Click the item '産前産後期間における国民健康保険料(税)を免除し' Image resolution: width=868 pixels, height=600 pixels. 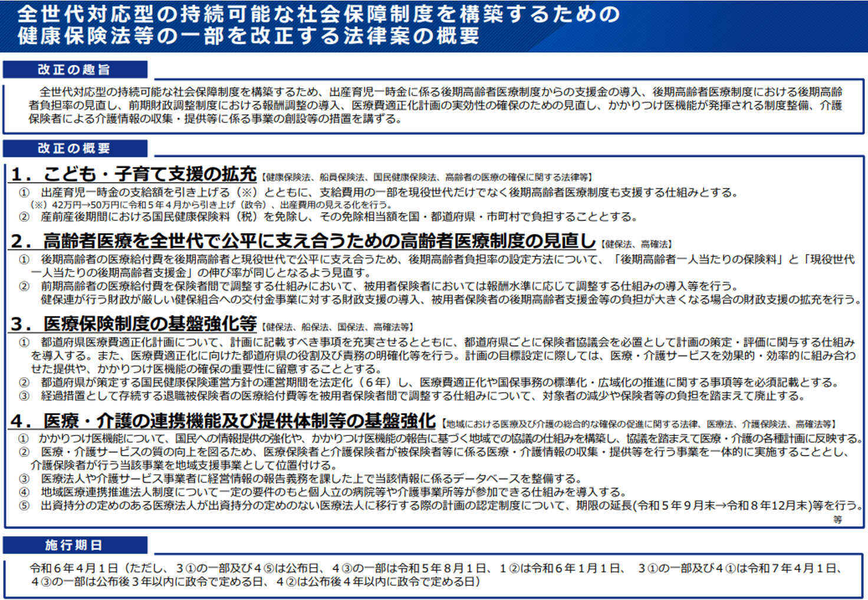point(329,217)
